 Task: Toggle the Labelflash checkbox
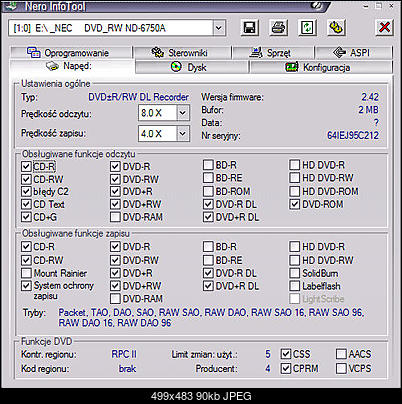[295, 286]
